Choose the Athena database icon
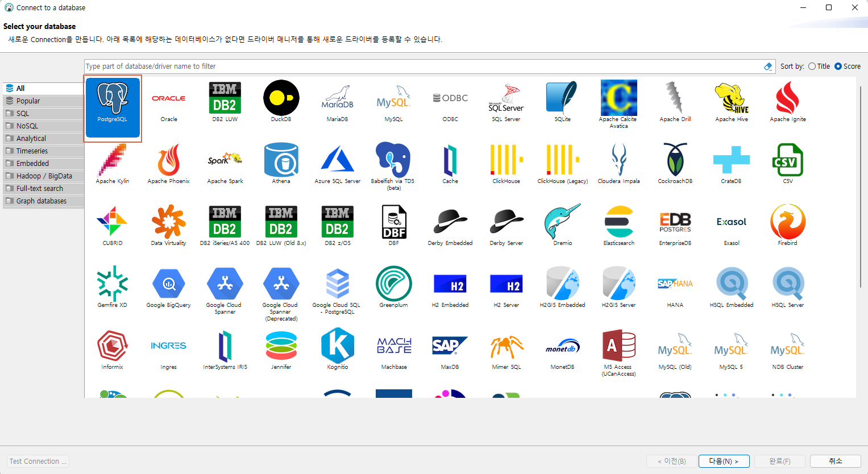The image size is (868, 474). 281,164
